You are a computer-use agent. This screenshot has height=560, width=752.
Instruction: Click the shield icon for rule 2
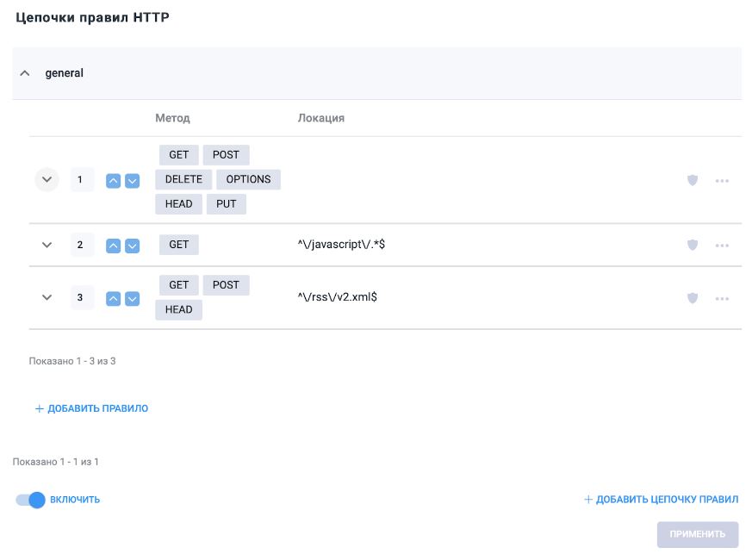[x=692, y=245]
